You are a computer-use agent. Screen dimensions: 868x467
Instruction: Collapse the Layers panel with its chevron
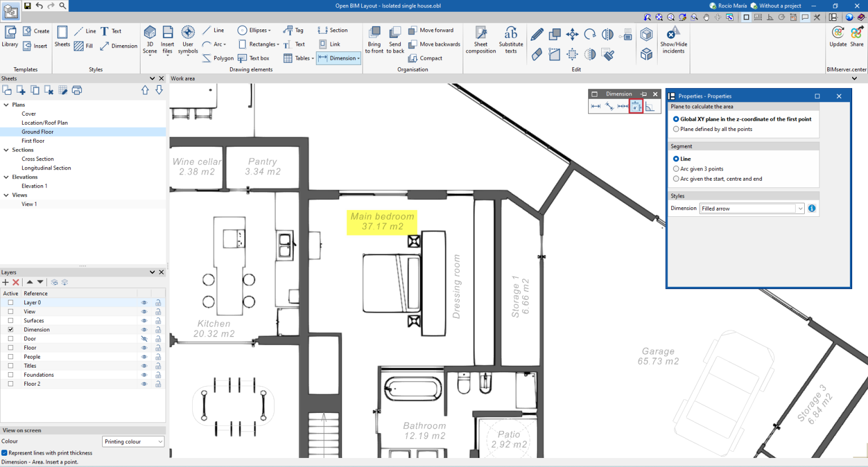coord(153,272)
